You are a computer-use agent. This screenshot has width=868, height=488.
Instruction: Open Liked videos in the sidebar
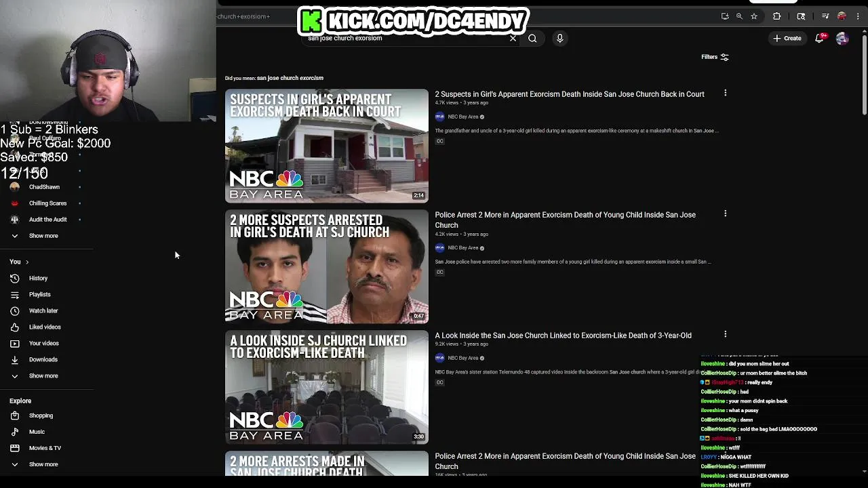[x=46, y=327]
